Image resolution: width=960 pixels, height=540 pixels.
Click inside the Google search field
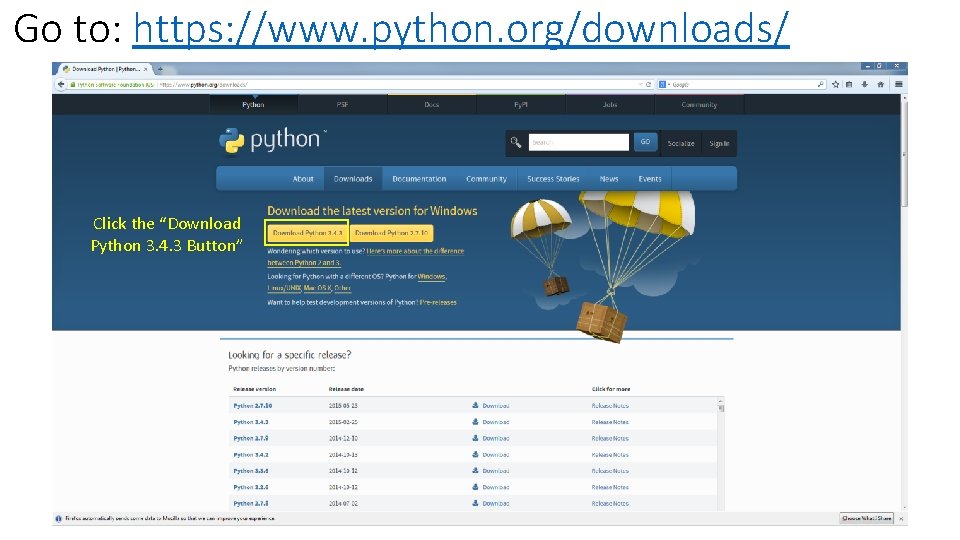pos(743,84)
